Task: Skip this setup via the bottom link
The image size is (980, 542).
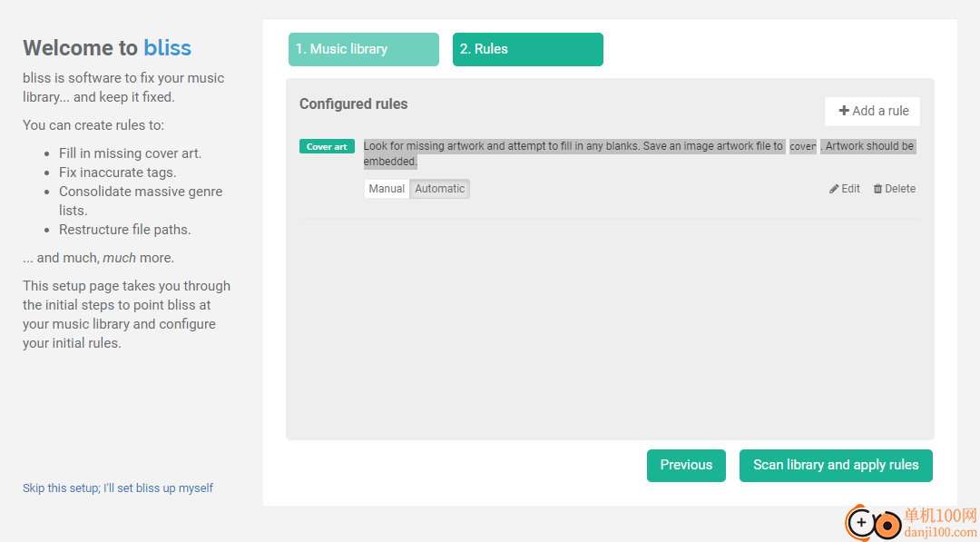Action: pyautogui.click(x=118, y=488)
